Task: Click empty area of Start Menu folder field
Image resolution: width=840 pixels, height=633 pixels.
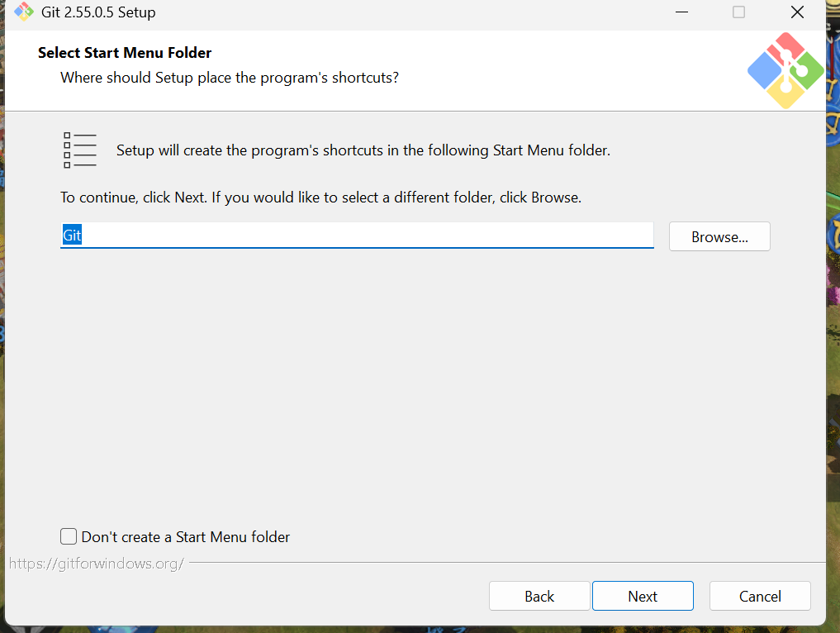Action: (368, 236)
